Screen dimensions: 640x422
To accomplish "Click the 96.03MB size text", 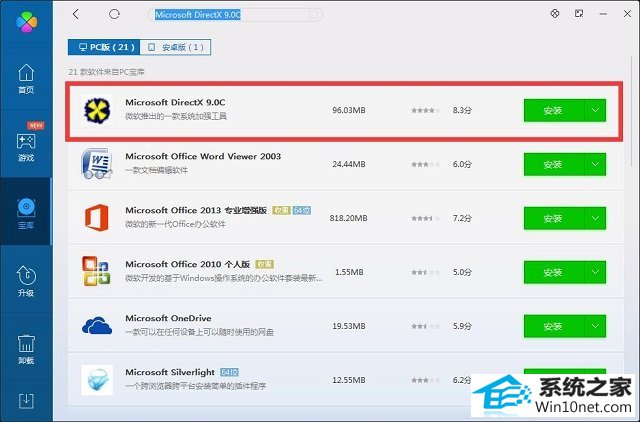I will 349,110.
